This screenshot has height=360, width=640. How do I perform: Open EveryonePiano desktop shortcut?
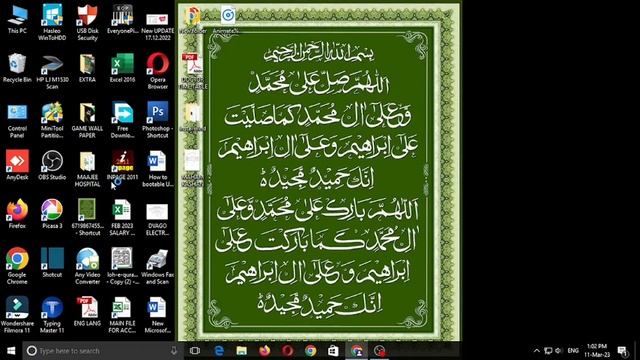pyautogui.click(x=122, y=19)
